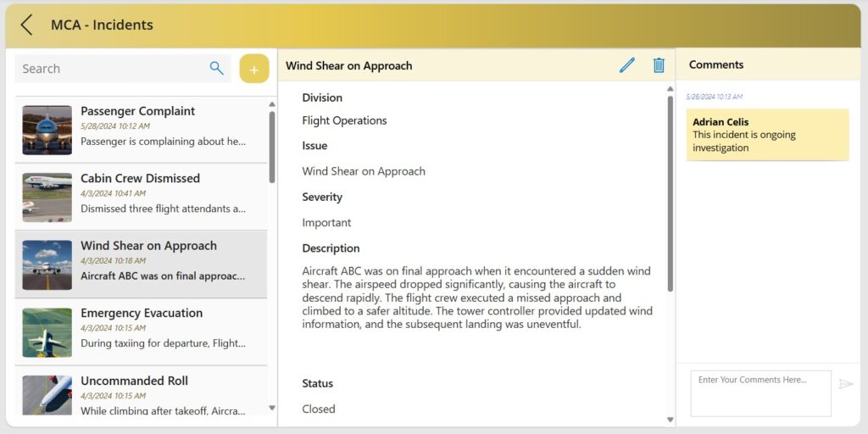Add a new incident with plus button
Image resolution: width=868 pixels, height=434 pixels.
[x=253, y=69]
